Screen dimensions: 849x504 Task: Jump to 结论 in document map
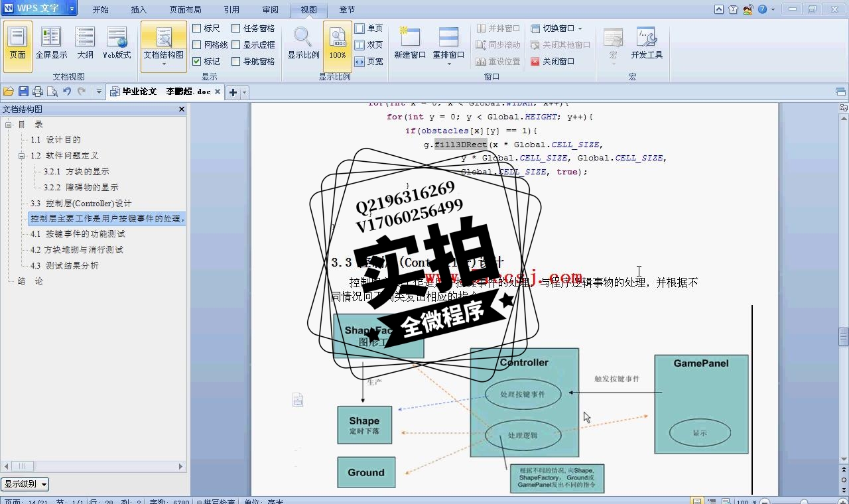(x=31, y=281)
